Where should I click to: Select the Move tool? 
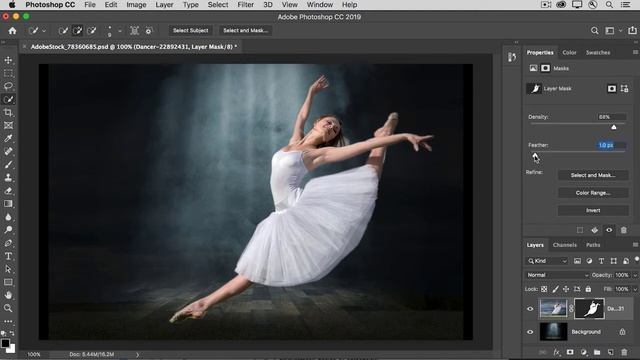[8, 60]
